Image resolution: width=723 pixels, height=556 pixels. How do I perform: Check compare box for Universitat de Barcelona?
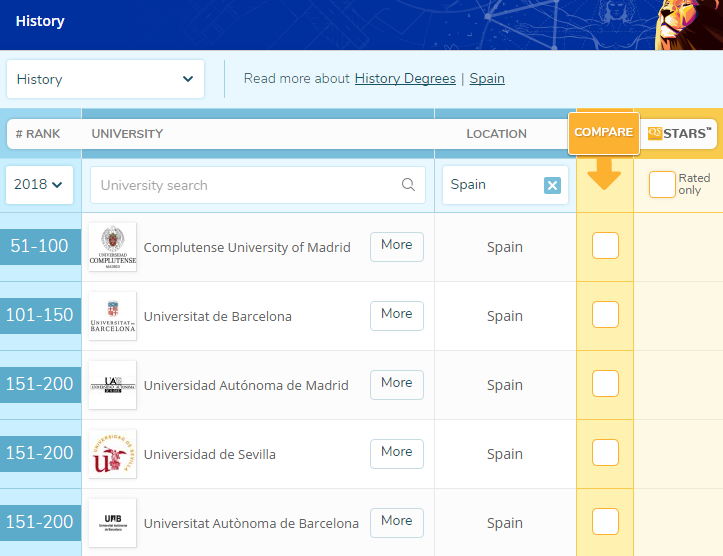click(605, 314)
